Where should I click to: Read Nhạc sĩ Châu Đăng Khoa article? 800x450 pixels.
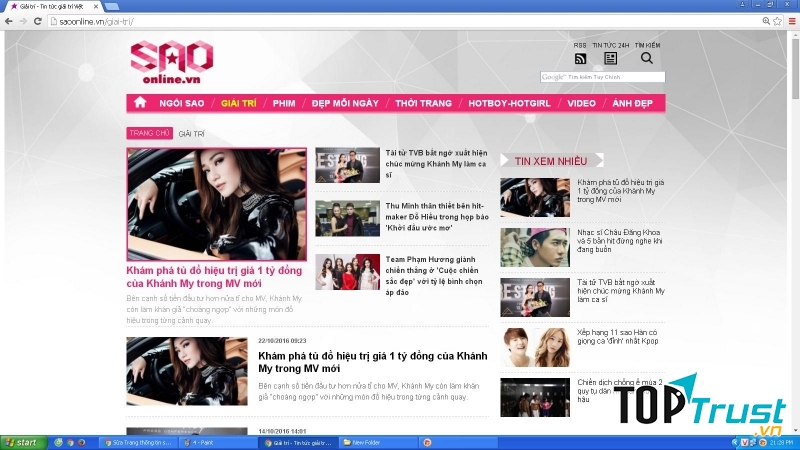pos(620,241)
